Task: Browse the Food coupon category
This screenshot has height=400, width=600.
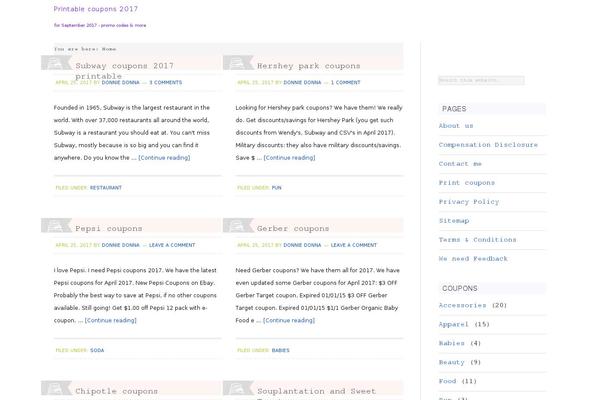Action: (447, 381)
